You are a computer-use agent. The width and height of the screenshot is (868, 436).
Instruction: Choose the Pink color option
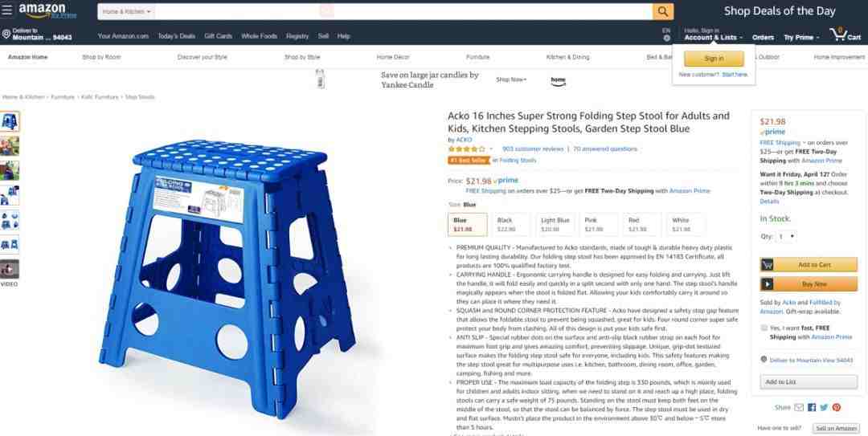pyautogui.click(x=598, y=224)
